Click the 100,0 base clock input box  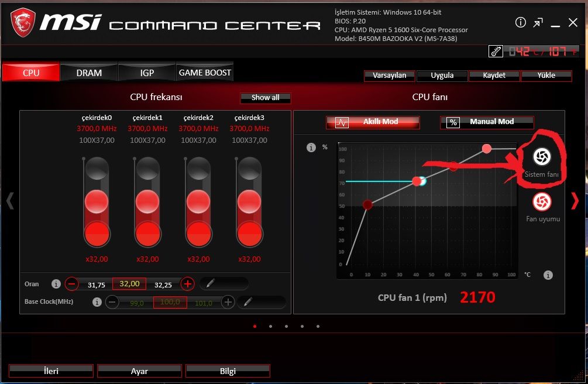170,302
